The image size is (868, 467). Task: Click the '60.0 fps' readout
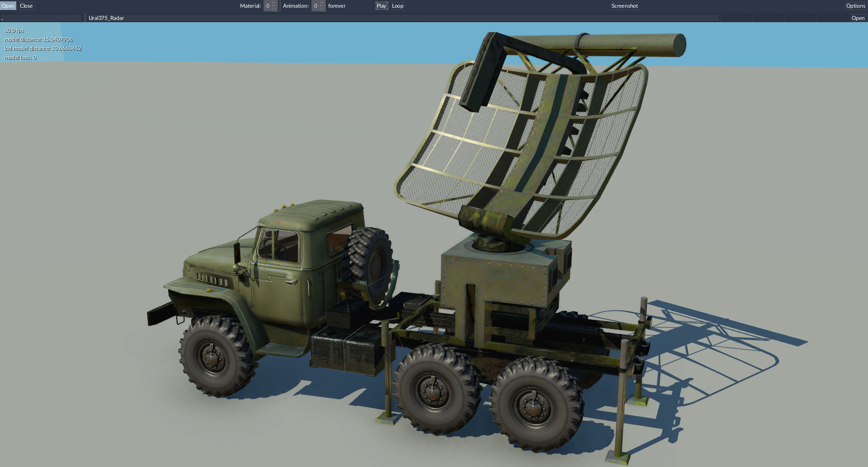[x=14, y=30]
